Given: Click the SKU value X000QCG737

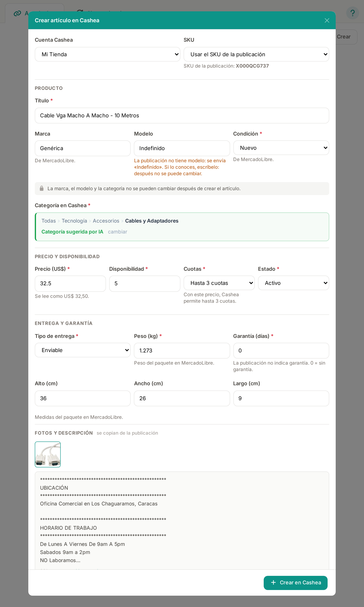Looking at the screenshot, I should pyautogui.click(x=252, y=66).
